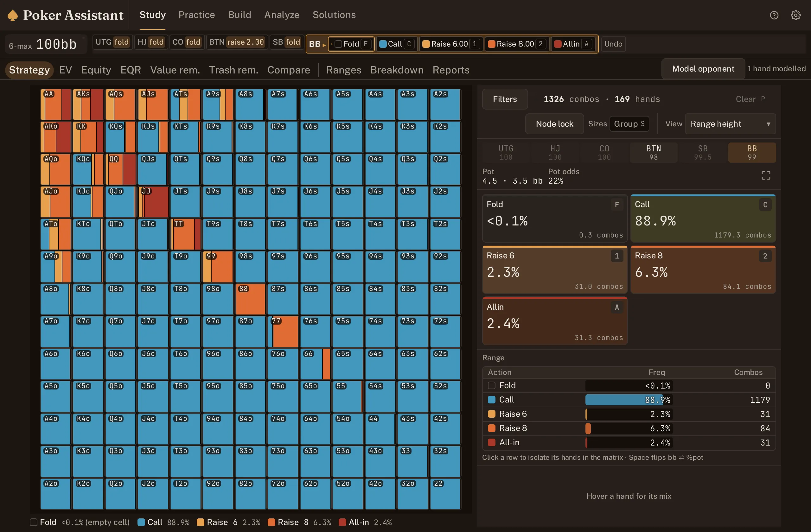
Task: Select the AKs hand cell
Action: tap(88, 104)
